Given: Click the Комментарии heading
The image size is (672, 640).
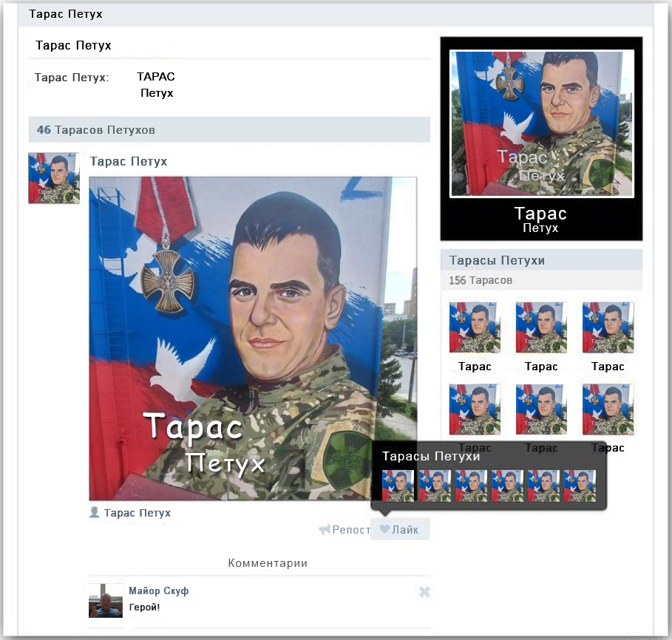Looking at the screenshot, I should (x=268, y=563).
